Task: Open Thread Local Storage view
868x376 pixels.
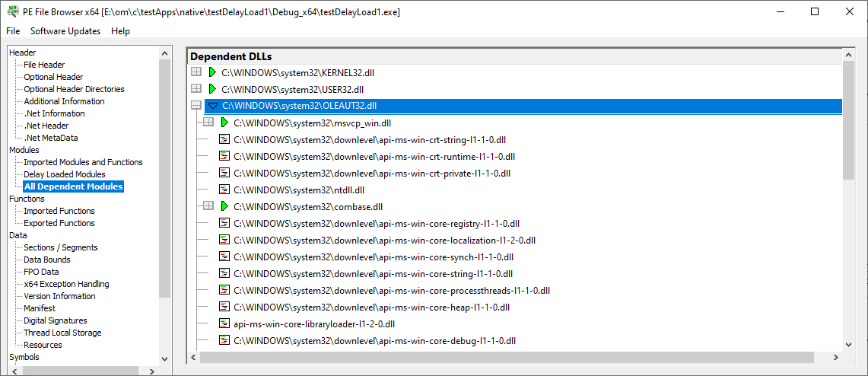Action: [62, 333]
